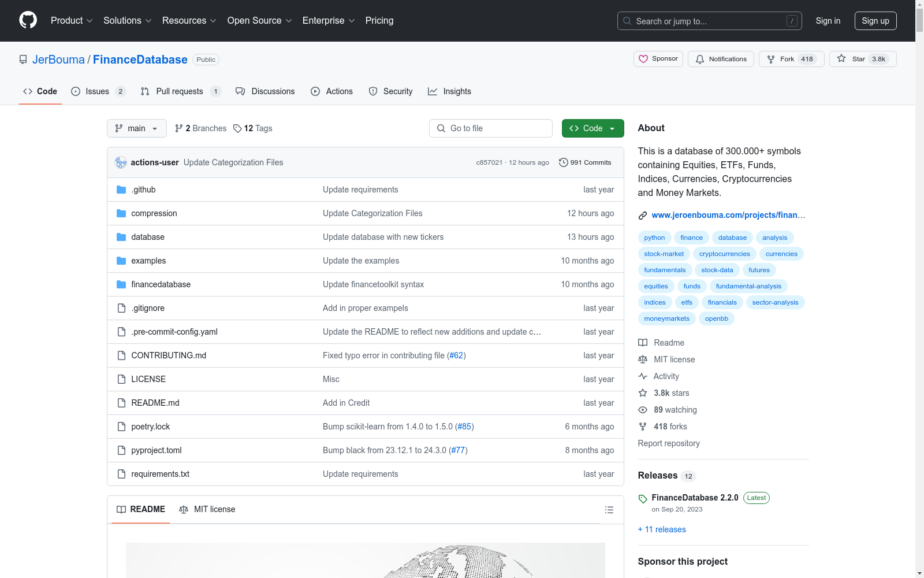Open the GitHub home logo

click(28, 20)
